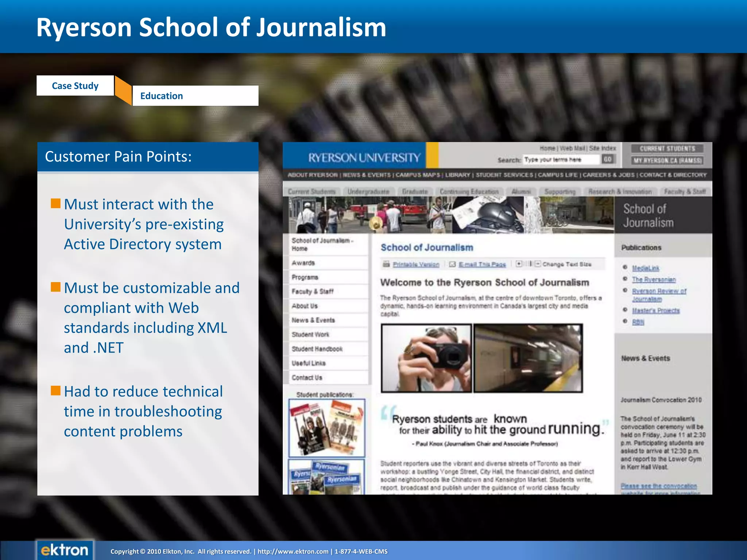Switch to the Graduate tab
This screenshot has width=747, height=560.
click(415, 191)
